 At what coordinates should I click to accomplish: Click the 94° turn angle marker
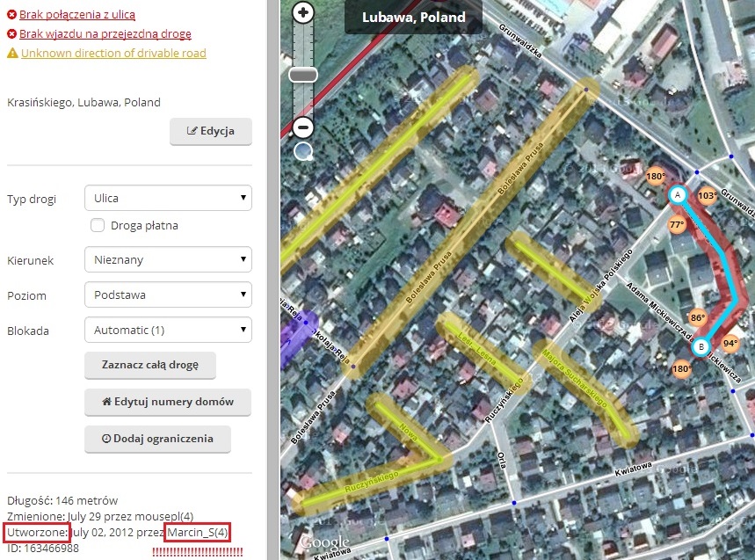(730, 343)
